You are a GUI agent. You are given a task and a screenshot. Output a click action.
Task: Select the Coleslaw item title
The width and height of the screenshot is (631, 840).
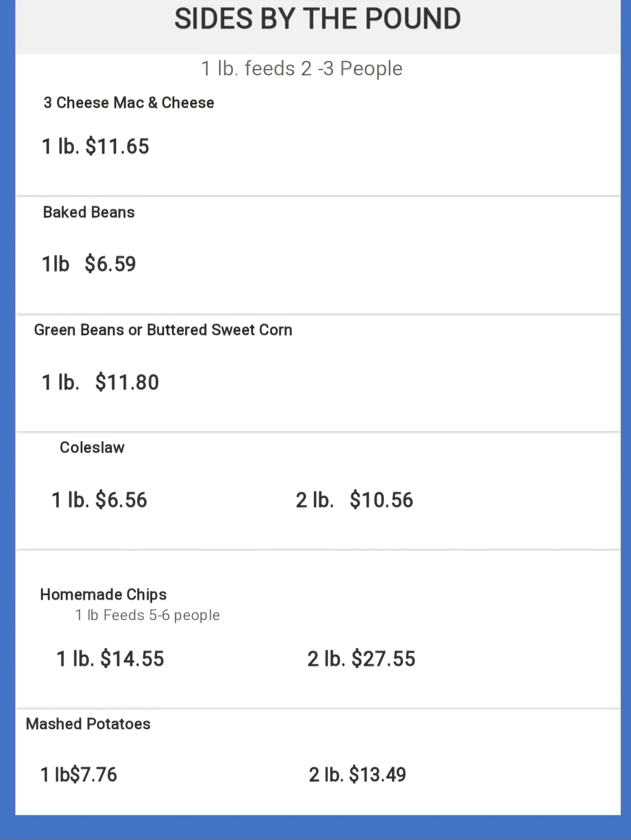tap(92, 447)
